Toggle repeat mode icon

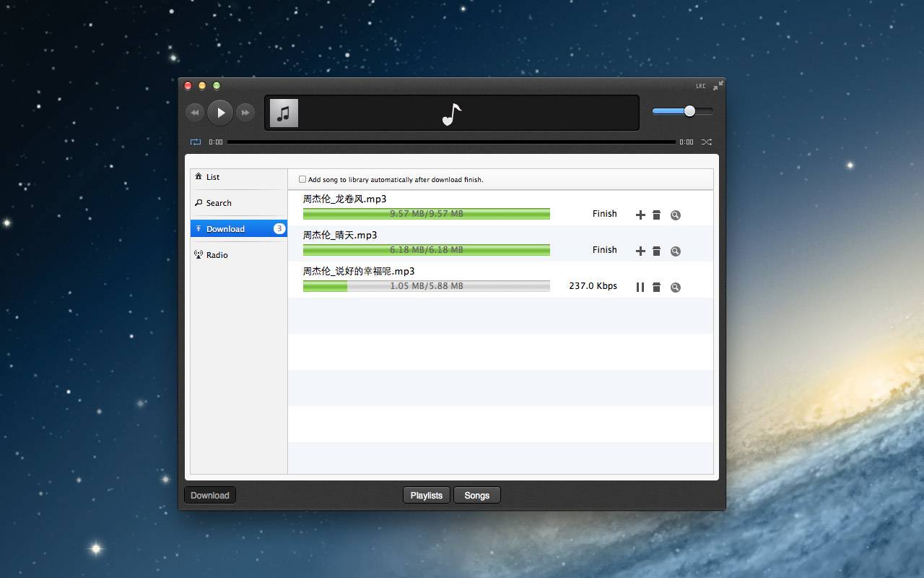196,142
